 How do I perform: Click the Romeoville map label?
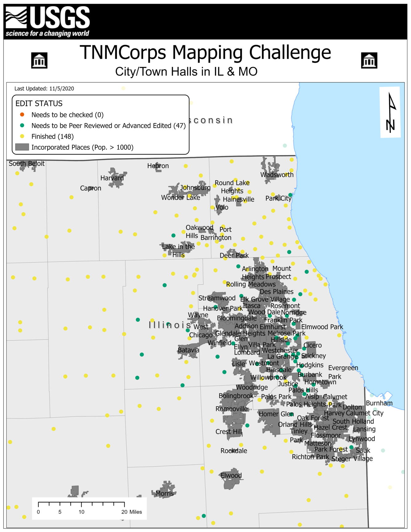click(232, 409)
